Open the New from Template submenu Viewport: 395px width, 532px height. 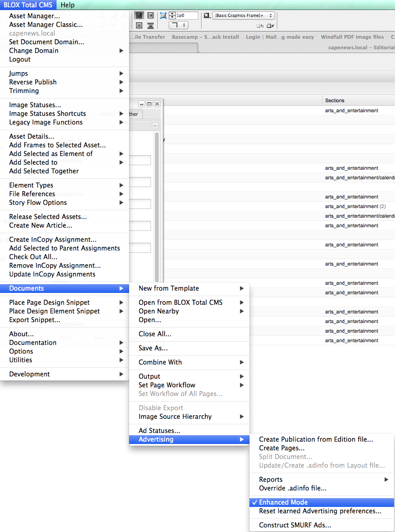point(189,288)
